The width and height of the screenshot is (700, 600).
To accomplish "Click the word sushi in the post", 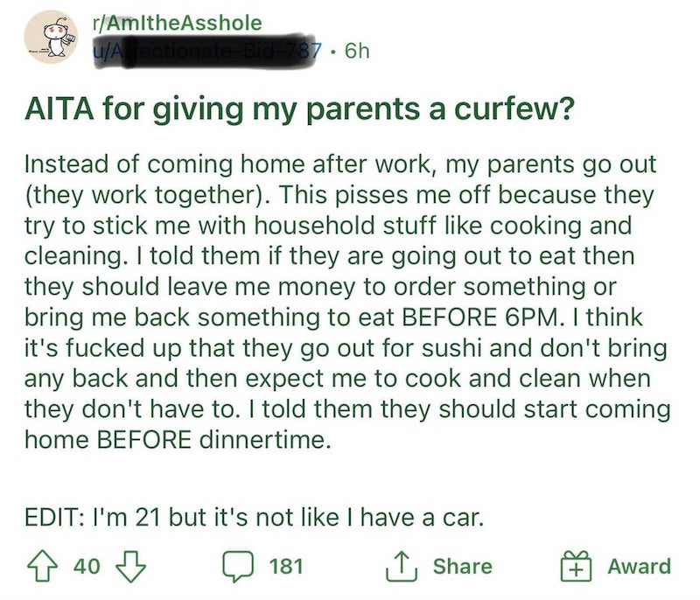I will coord(452,348).
